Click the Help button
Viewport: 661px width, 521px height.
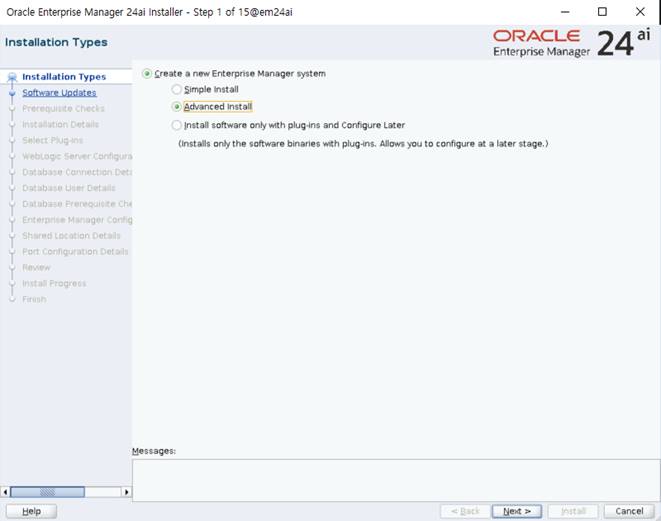coord(32,511)
